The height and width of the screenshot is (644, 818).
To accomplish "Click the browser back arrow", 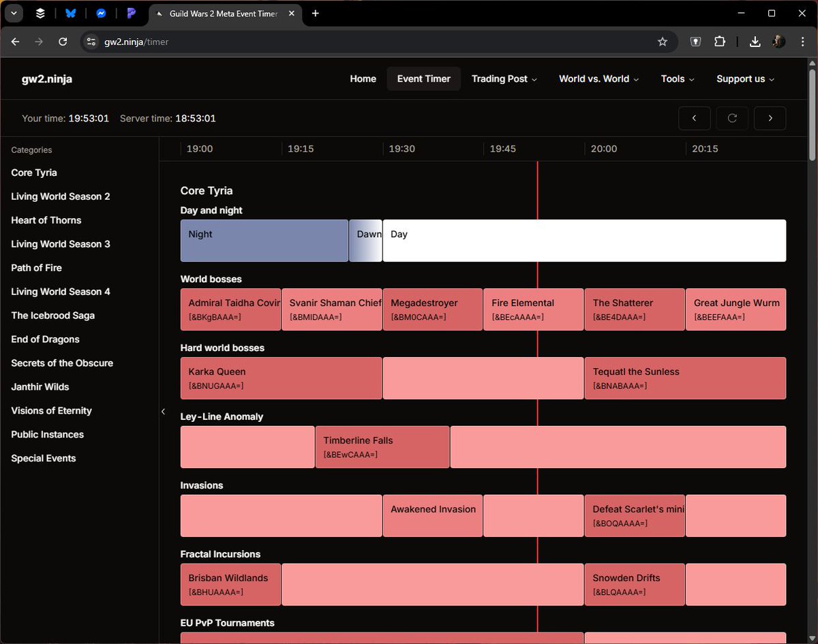I will (x=15, y=42).
